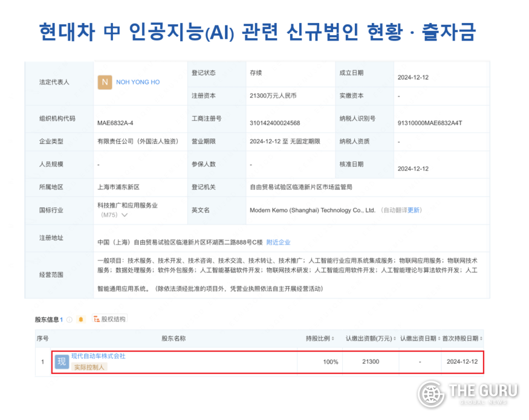
Task: Click the 英文名 field label
Action: tap(200, 210)
